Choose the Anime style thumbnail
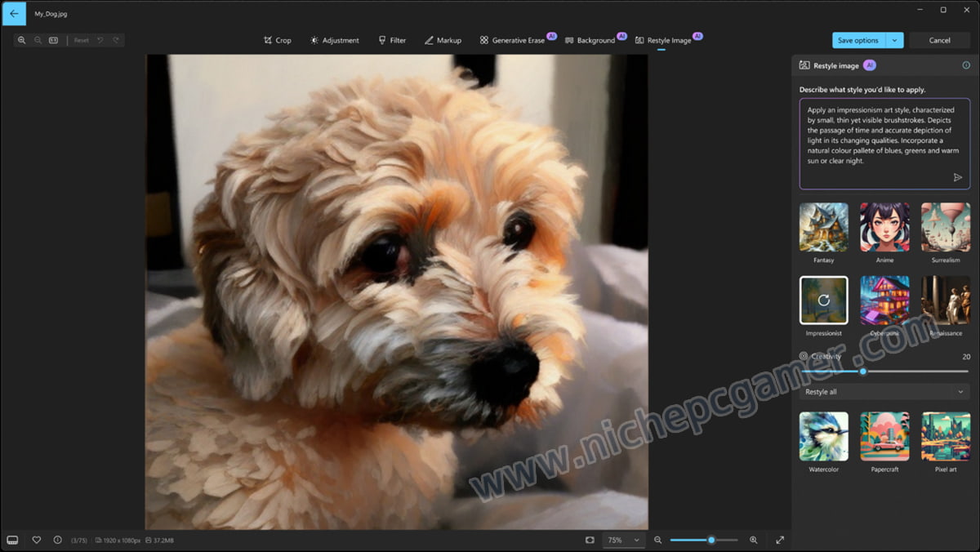This screenshot has width=980, height=552. pos(884,227)
